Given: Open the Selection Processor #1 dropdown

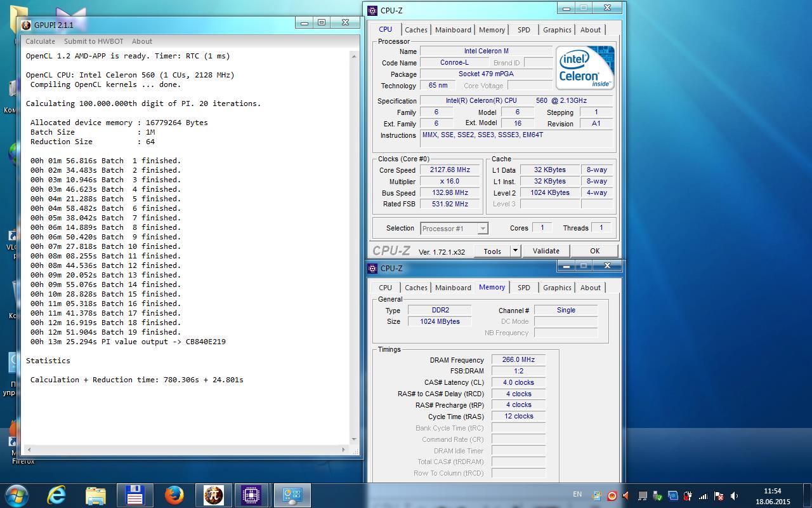Looking at the screenshot, I should click(x=454, y=228).
